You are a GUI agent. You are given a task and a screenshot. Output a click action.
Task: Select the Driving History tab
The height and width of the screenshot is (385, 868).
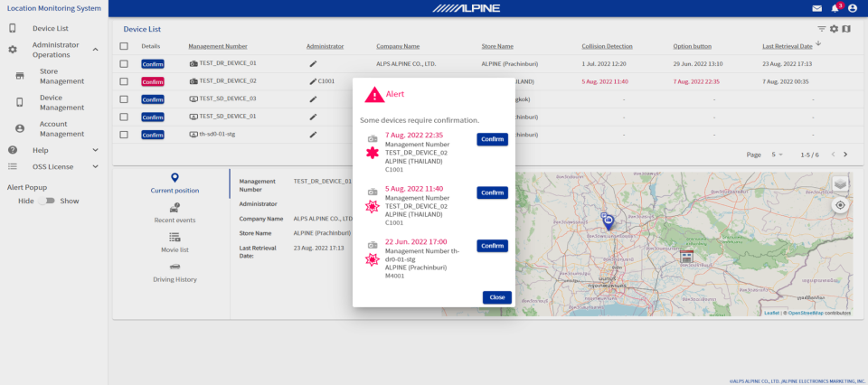point(175,273)
